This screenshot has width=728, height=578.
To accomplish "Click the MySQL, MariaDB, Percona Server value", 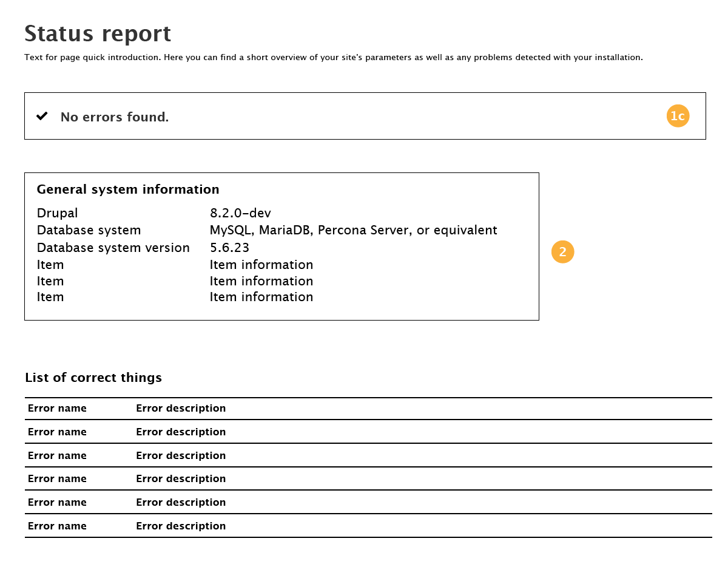I will tap(353, 231).
